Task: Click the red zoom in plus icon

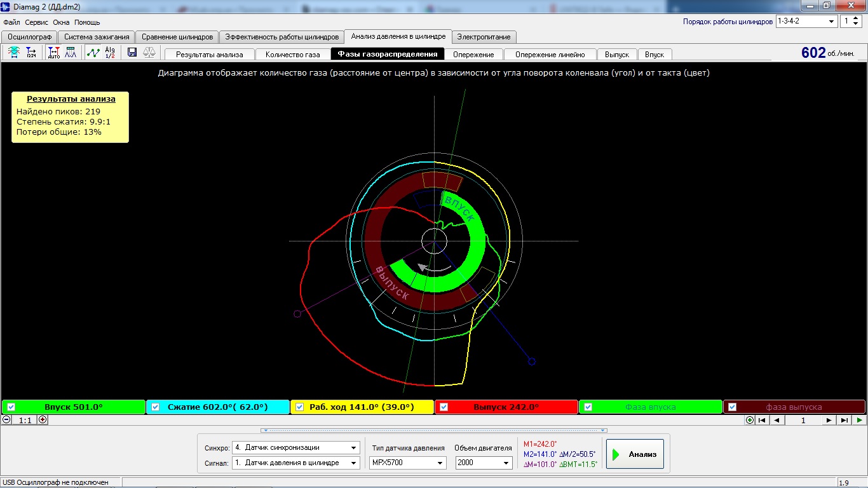Action: (43, 419)
